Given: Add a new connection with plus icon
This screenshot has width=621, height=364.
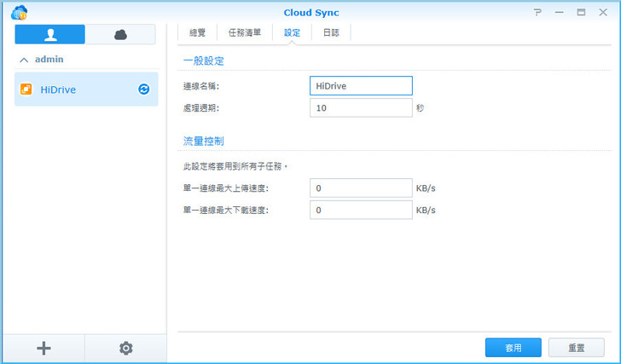Looking at the screenshot, I should [x=44, y=348].
